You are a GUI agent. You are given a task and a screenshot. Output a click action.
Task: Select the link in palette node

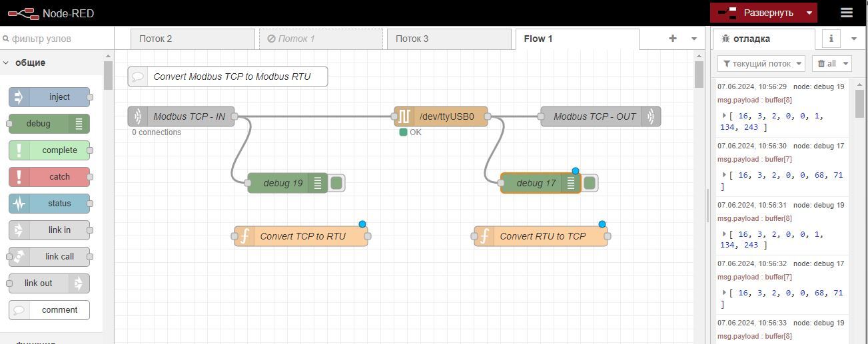point(51,230)
